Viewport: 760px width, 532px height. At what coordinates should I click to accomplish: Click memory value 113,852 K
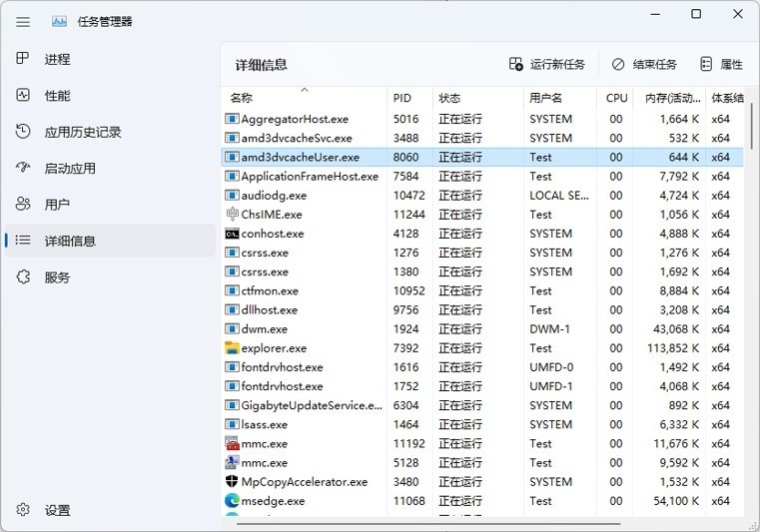click(x=673, y=348)
